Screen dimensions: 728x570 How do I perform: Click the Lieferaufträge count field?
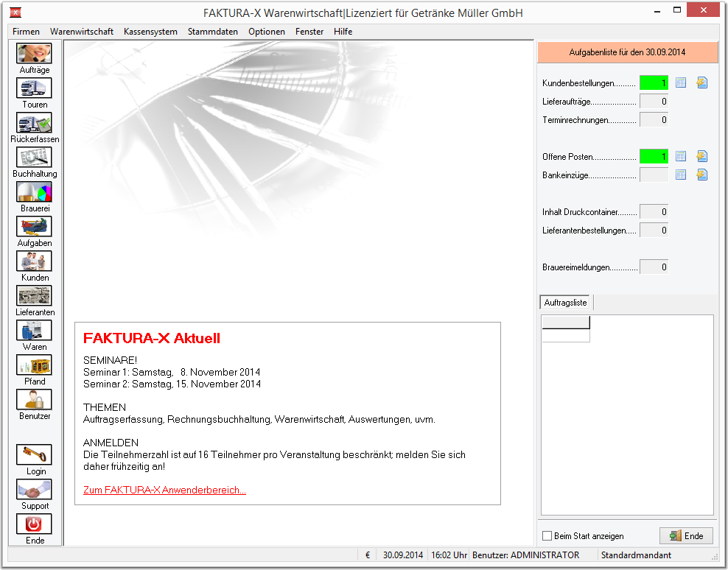point(654,102)
